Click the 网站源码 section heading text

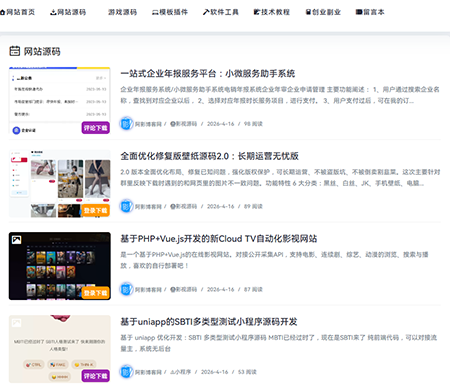tap(42, 51)
